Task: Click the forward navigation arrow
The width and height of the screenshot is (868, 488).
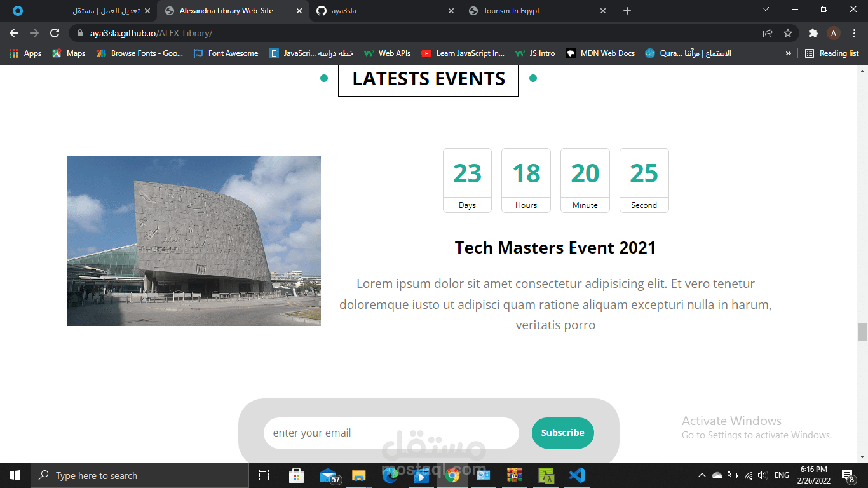Action: point(34,33)
